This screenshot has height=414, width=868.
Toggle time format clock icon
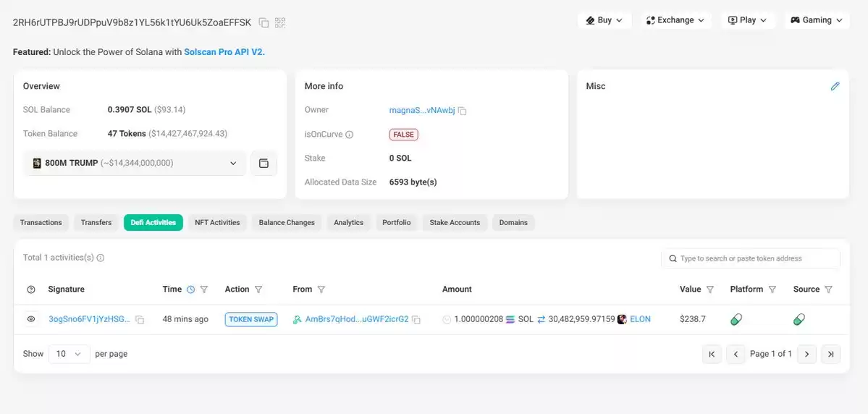191,290
